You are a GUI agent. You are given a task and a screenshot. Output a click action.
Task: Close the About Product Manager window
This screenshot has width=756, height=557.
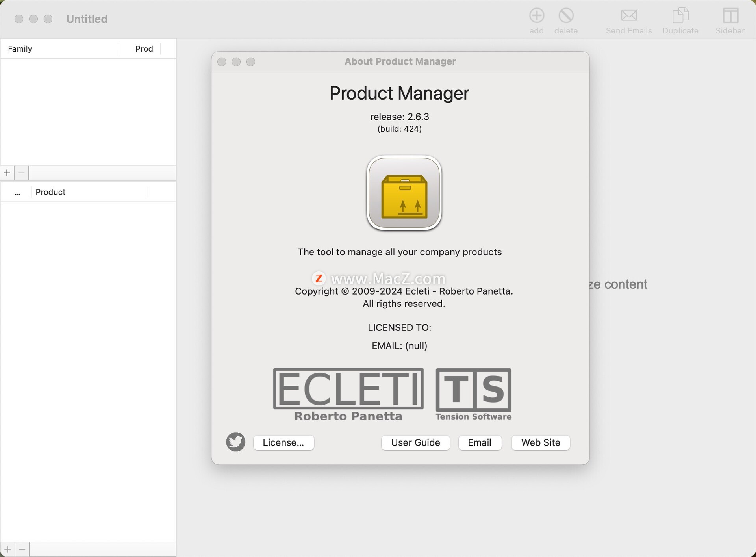click(x=222, y=62)
